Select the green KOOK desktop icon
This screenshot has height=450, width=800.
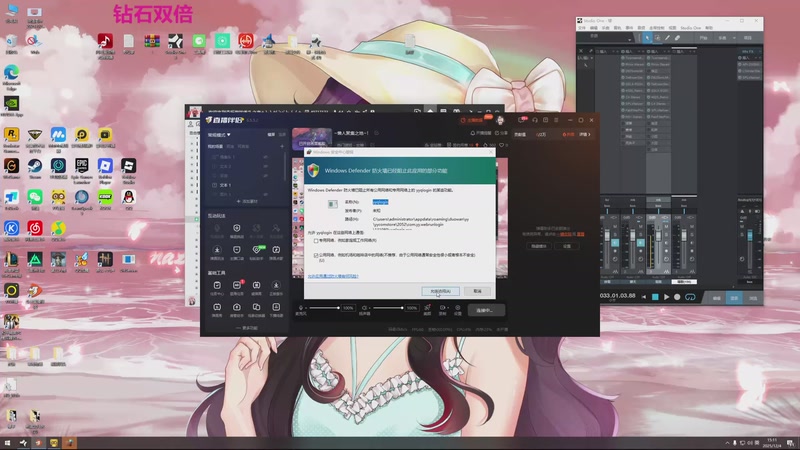pos(105,199)
